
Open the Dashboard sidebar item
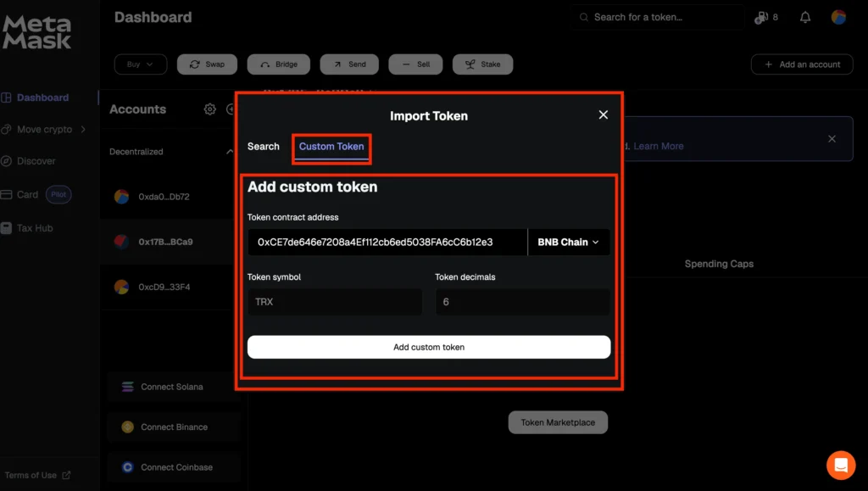coord(42,98)
